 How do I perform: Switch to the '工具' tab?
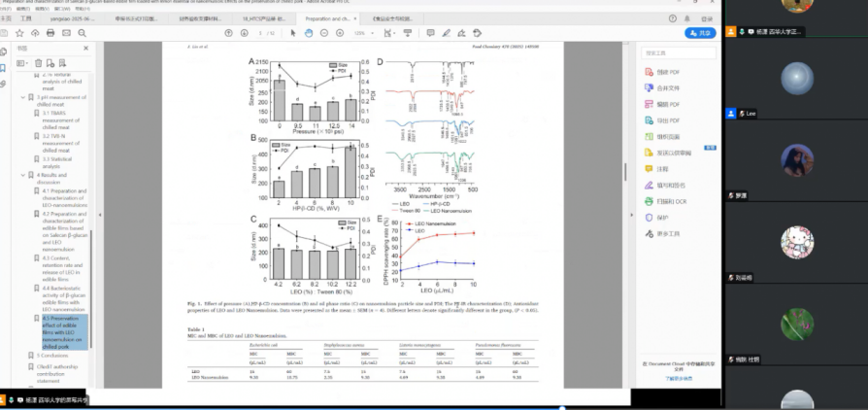coord(26,18)
